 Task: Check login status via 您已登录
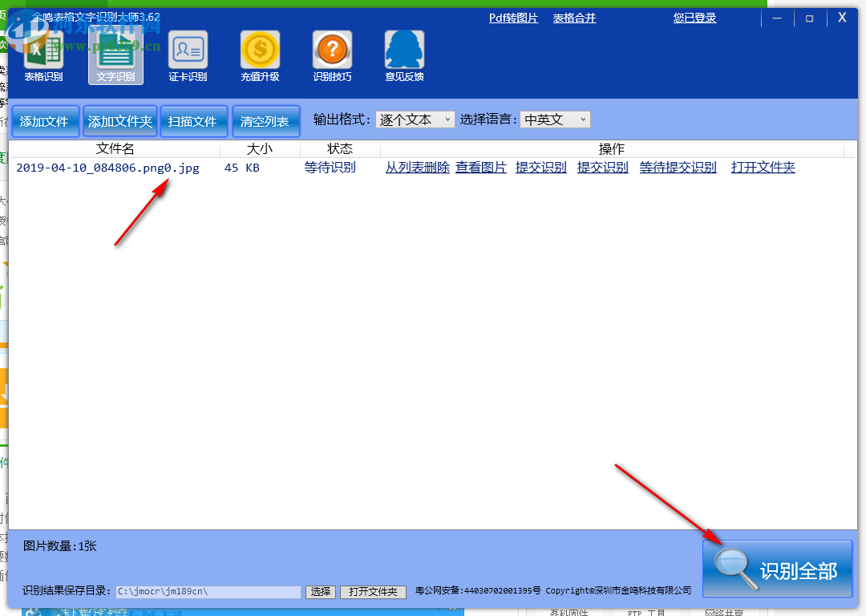pyautogui.click(x=694, y=17)
